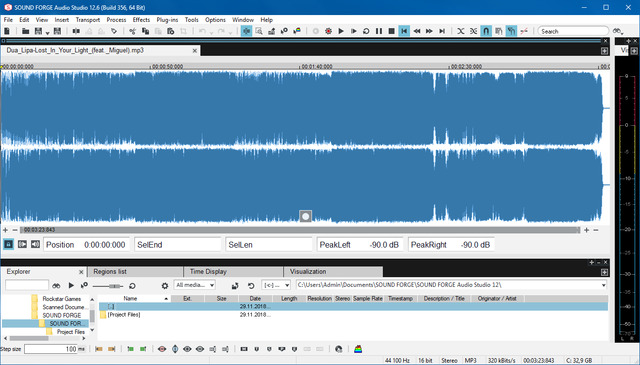The height and width of the screenshot is (365, 640).
Task: Click the red eye marker icon in bottom toolbar
Action: pyautogui.click(x=162, y=349)
